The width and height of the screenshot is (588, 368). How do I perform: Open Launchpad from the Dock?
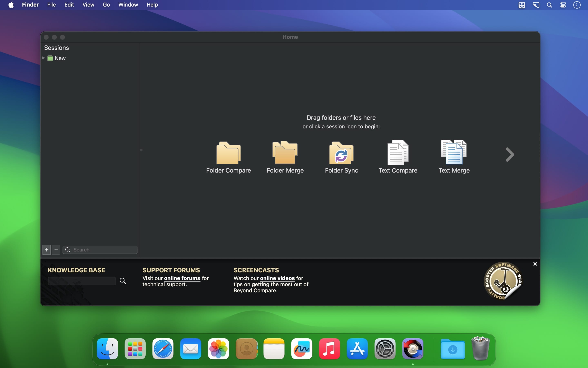click(135, 349)
